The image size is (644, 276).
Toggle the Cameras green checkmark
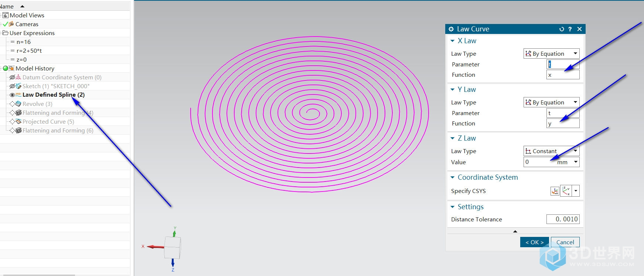point(5,24)
